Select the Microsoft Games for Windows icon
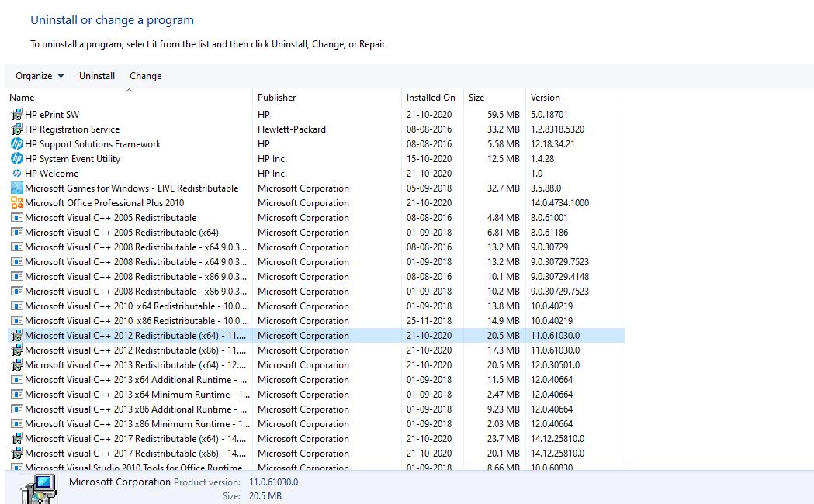 click(16, 188)
